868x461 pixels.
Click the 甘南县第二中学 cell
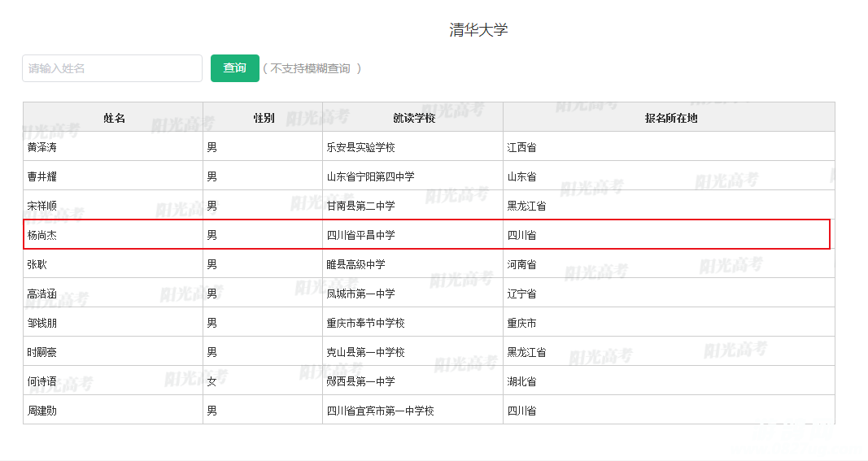tap(360, 206)
